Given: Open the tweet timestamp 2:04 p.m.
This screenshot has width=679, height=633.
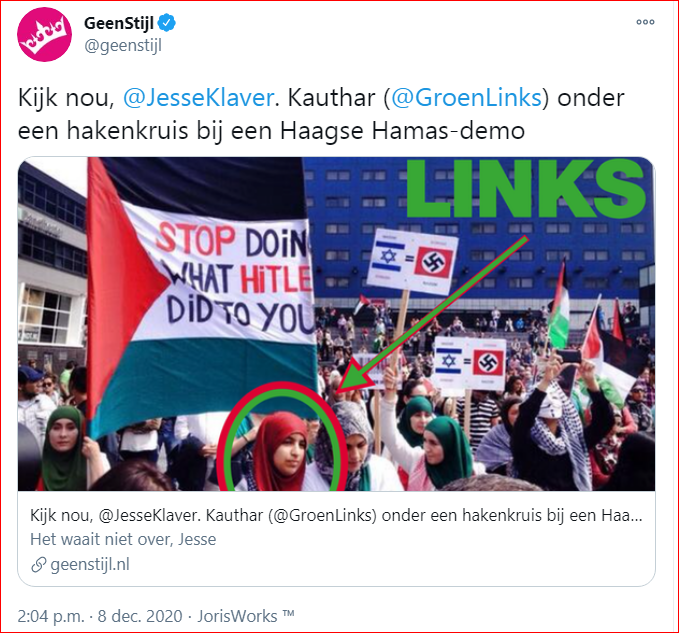Looking at the screenshot, I should (51, 616).
